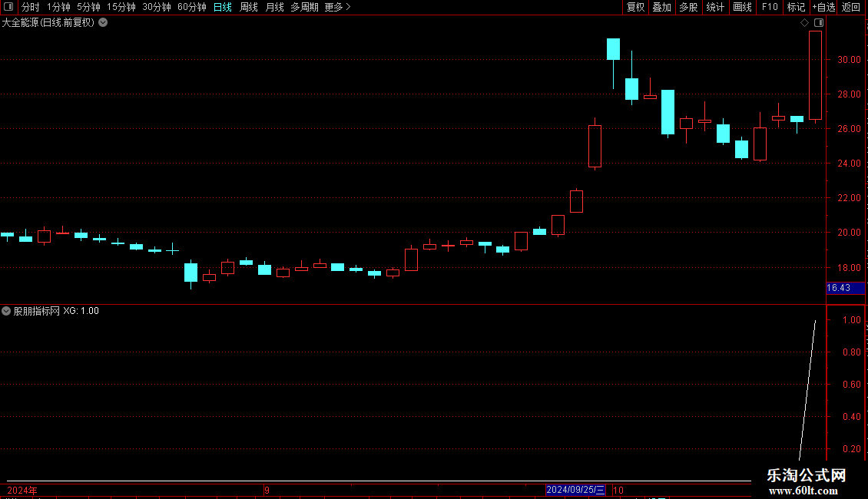Viewport: 868px width, 499px height.
Task: Switch to the 分时 chart view
Action: click(x=31, y=7)
